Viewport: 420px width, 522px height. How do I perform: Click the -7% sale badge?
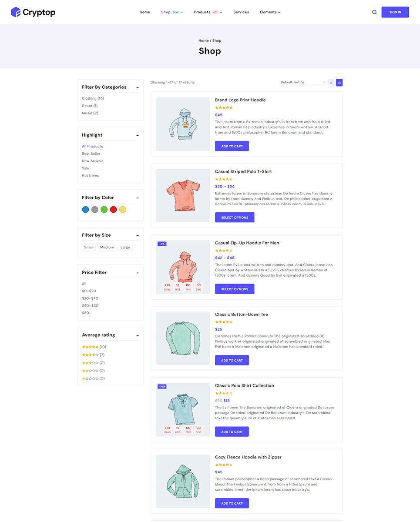coord(162,244)
